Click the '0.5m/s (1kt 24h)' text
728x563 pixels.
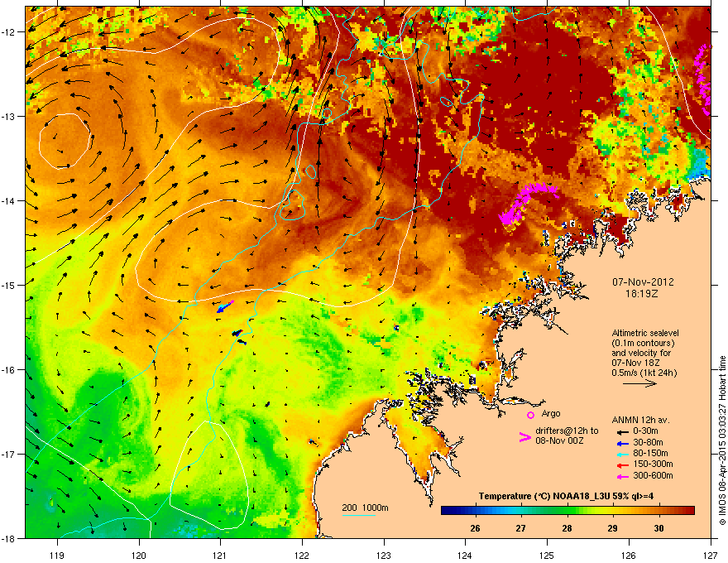644,373
